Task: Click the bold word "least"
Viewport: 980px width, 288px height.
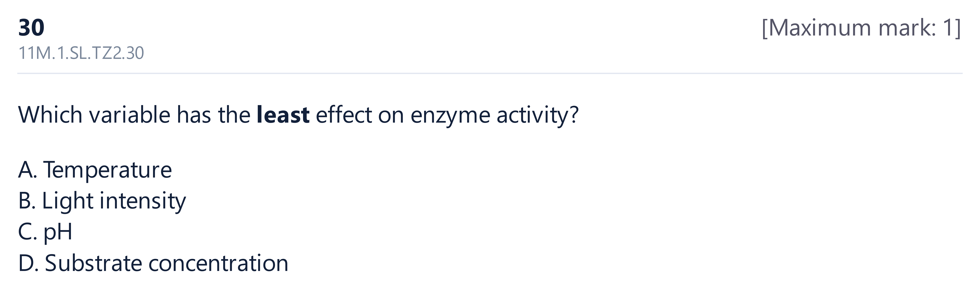Action: [x=283, y=114]
